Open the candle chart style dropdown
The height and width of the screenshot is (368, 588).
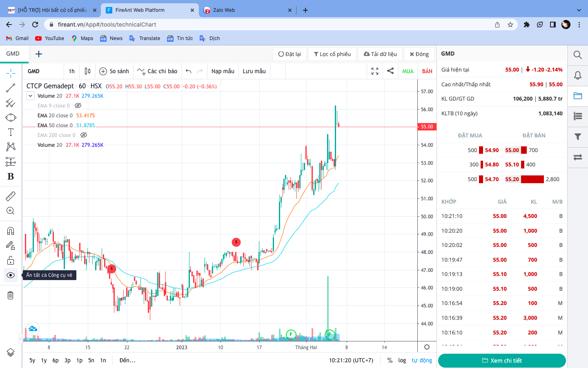pyautogui.click(x=87, y=71)
